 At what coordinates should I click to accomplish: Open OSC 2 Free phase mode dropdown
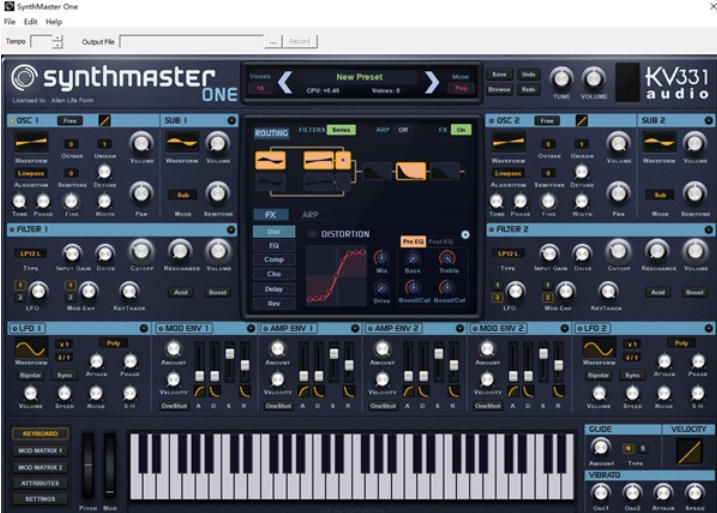click(x=547, y=121)
